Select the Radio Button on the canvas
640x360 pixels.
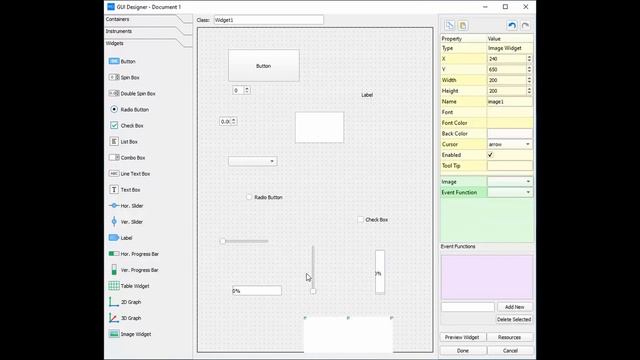click(249, 197)
